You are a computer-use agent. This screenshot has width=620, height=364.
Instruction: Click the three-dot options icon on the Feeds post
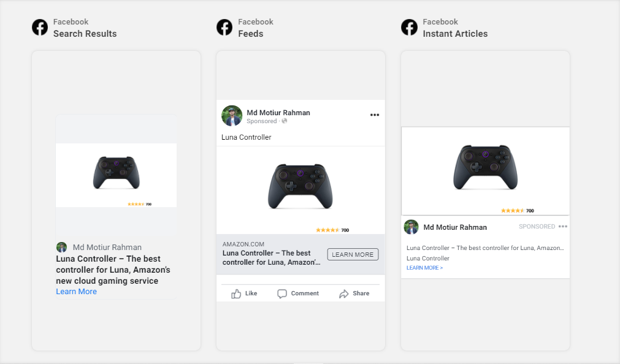pos(374,114)
